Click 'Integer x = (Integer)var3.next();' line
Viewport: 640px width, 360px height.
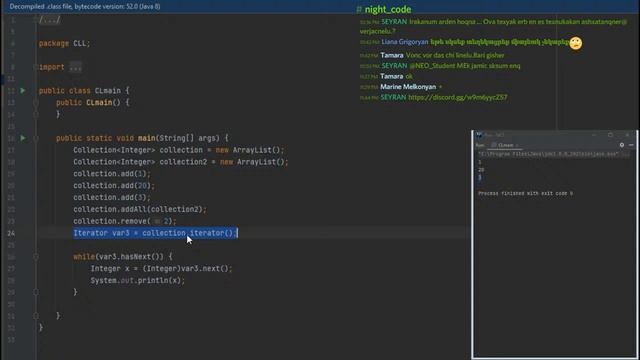pos(161,269)
